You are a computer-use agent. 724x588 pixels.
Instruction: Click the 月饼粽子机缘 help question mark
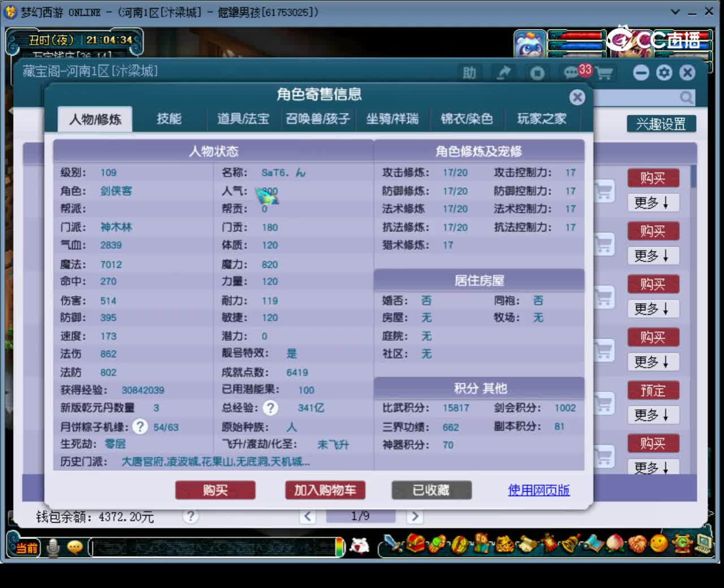coord(140,426)
